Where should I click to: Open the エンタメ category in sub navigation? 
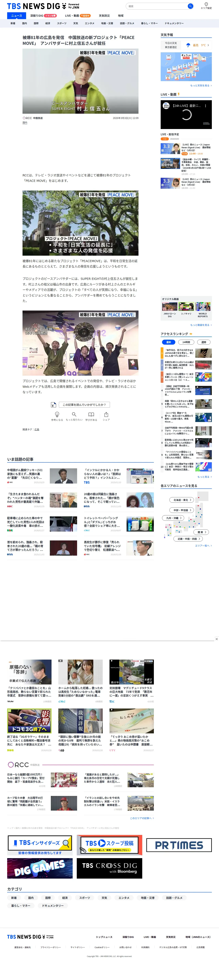tap(90, 23)
